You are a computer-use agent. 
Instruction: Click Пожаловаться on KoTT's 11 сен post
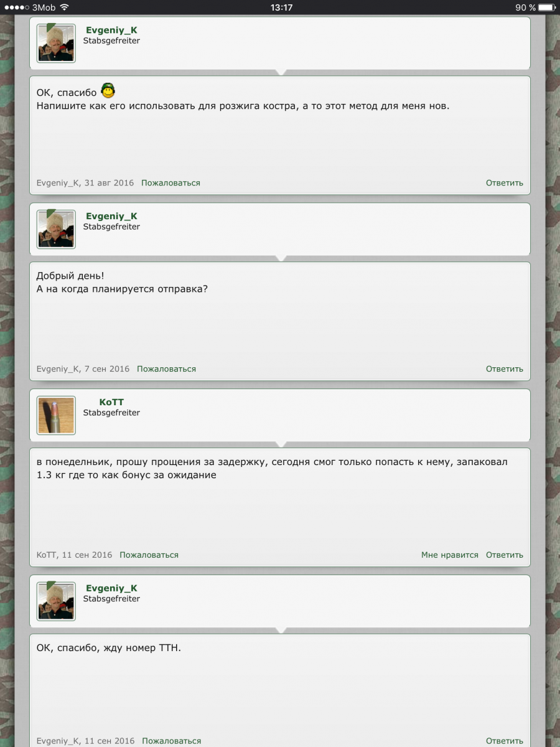click(149, 555)
